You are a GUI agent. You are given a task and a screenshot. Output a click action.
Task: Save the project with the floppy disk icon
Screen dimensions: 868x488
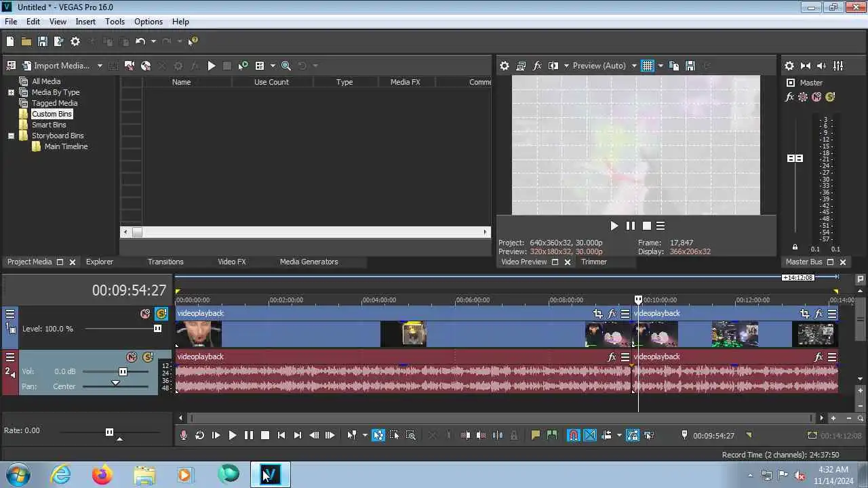[x=43, y=41]
